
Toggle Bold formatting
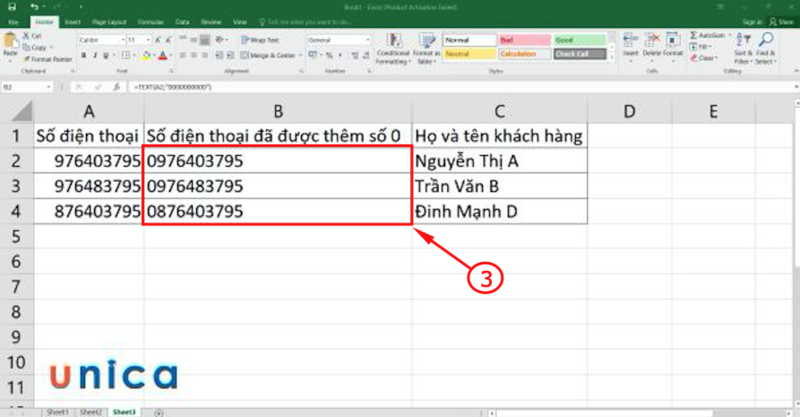[x=83, y=55]
